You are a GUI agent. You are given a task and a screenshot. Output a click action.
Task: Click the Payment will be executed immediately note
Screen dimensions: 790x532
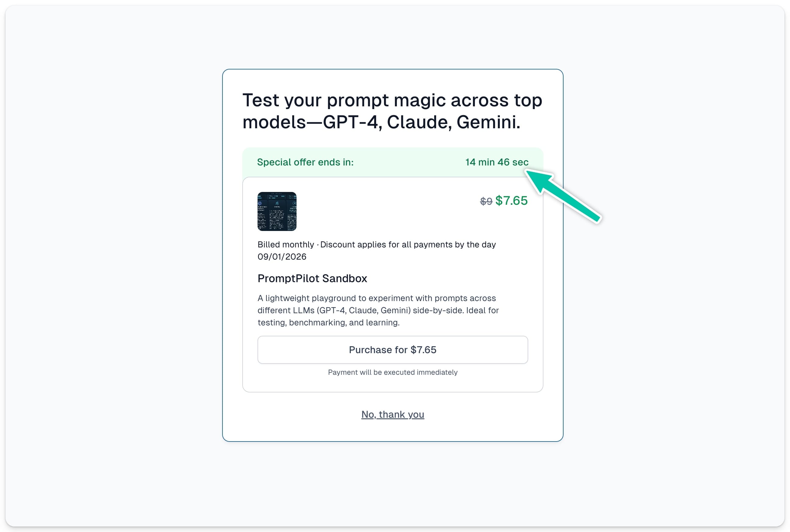coord(393,372)
